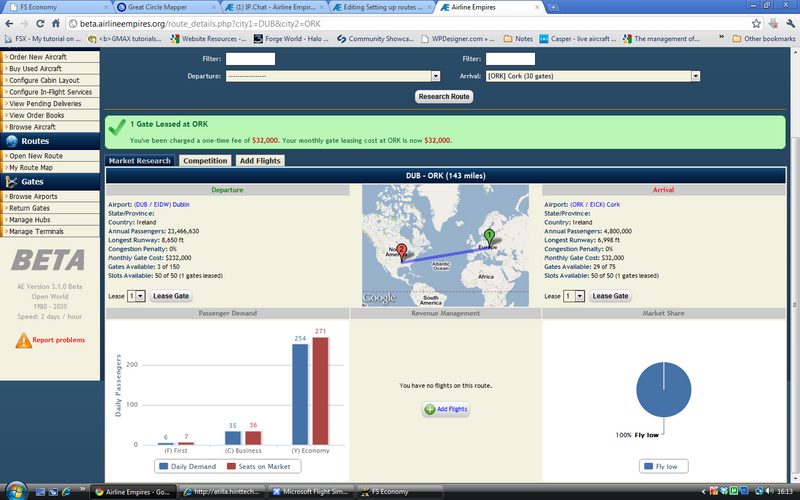Image resolution: width=800 pixels, height=500 pixels.
Task: Bookmark this page with the star icon
Action: tap(756, 23)
